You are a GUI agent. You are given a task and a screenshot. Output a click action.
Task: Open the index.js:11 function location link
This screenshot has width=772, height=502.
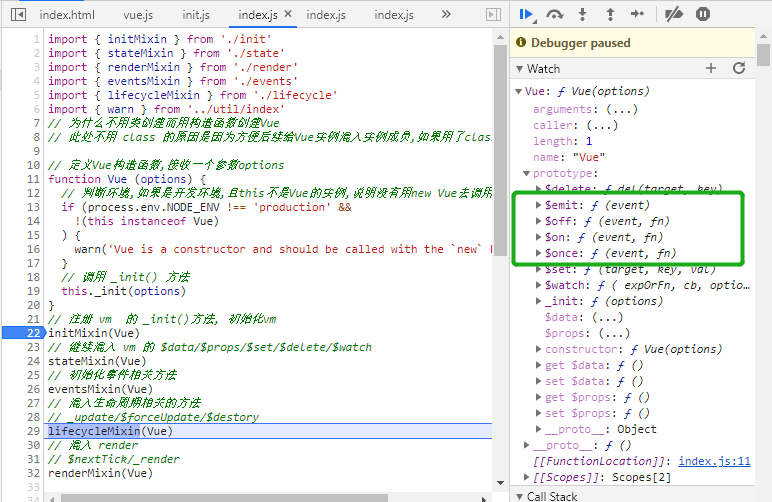coord(714,461)
